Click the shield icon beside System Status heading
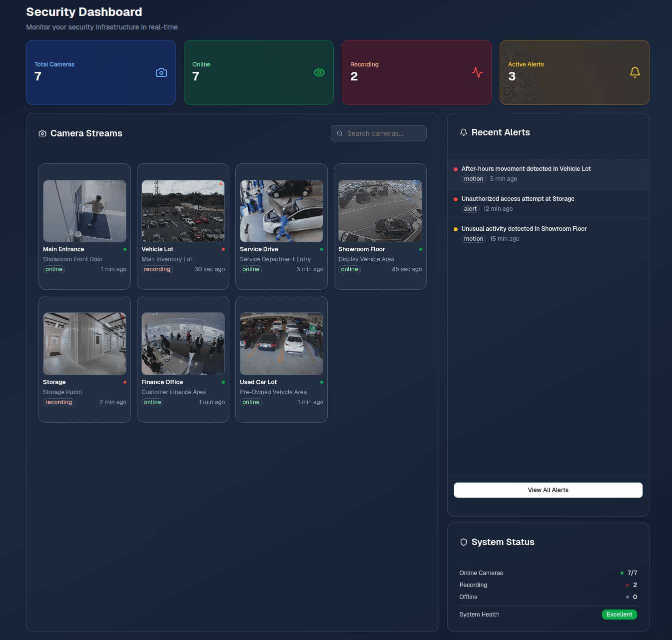Image resolution: width=672 pixels, height=640 pixels. 464,542
